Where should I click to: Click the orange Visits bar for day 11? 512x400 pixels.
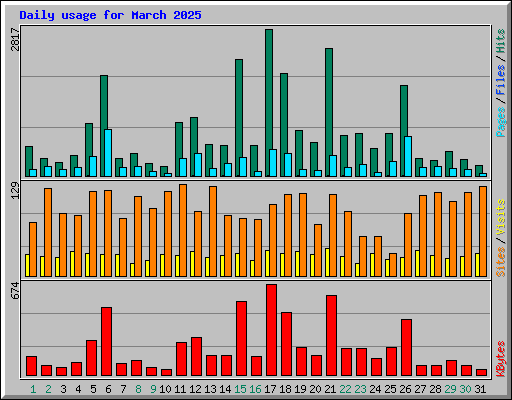[x=183, y=230]
